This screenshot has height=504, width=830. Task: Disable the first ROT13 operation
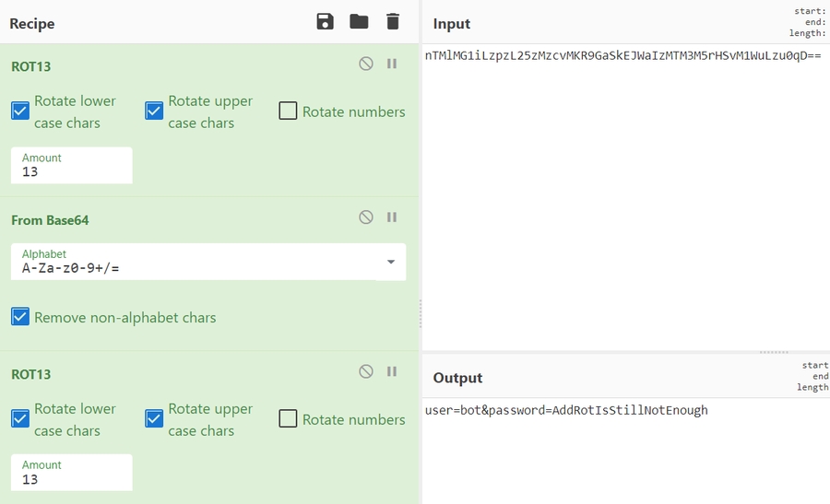coord(366,64)
